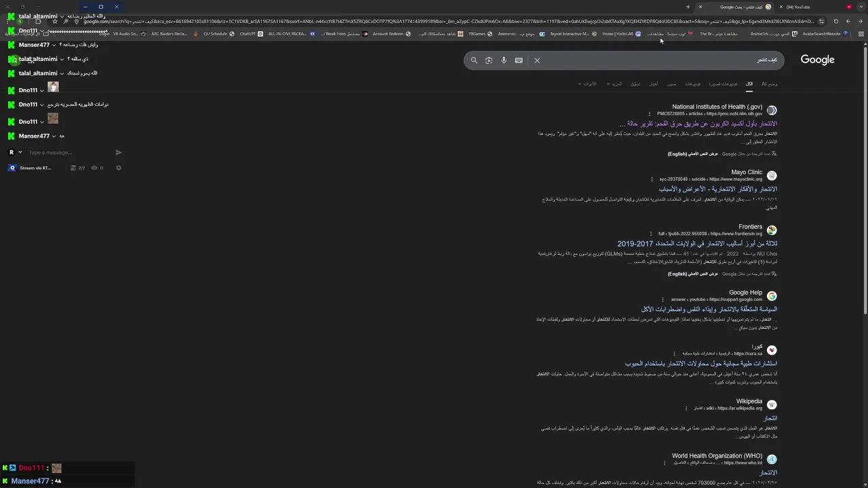Open the Google Help result title link
868x488 pixels.
pos(709,310)
